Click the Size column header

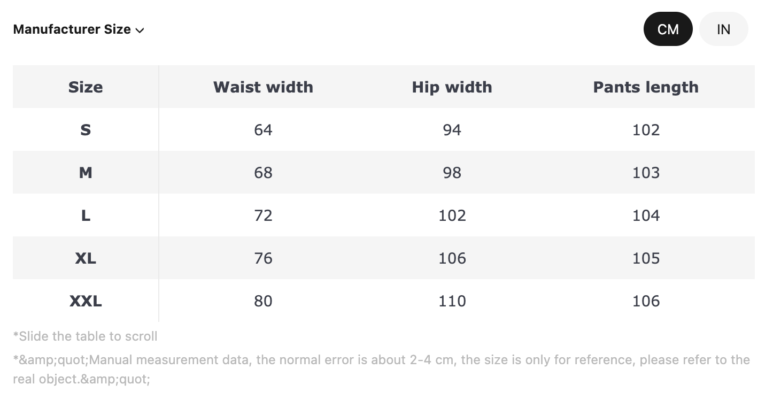pos(85,87)
